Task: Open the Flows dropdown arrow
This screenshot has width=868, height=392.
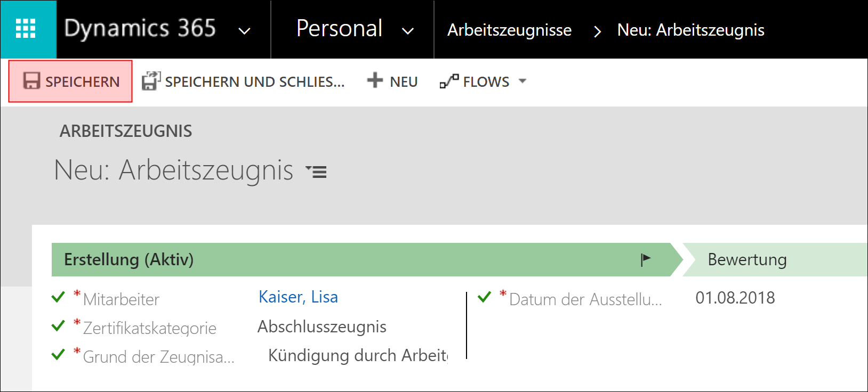Action: tap(523, 81)
